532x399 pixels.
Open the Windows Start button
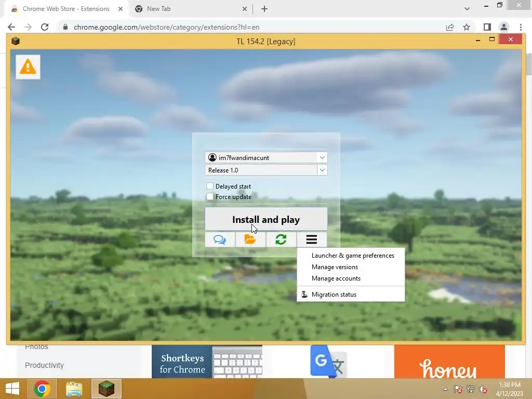[x=12, y=389]
